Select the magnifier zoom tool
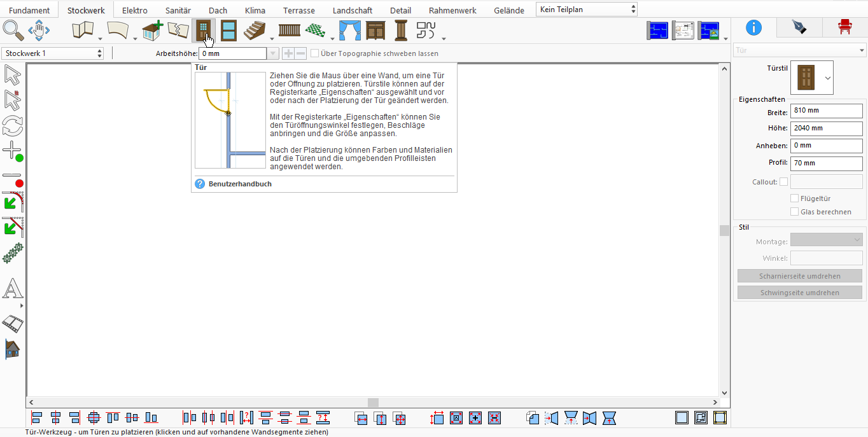The width and height of the screenshot is (868, 437). 13,30
